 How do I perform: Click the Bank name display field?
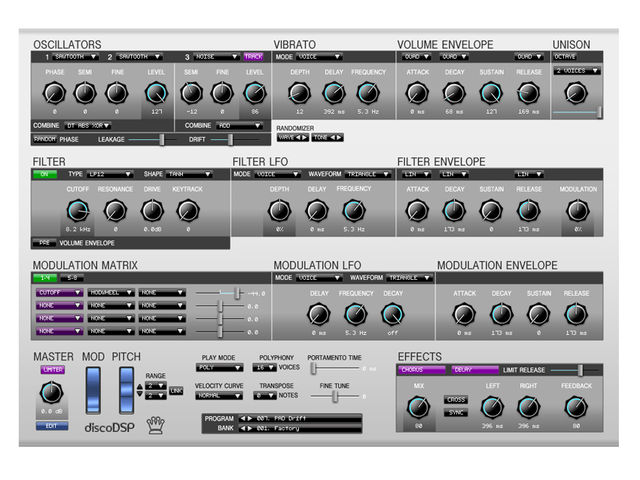click(308, 428)
